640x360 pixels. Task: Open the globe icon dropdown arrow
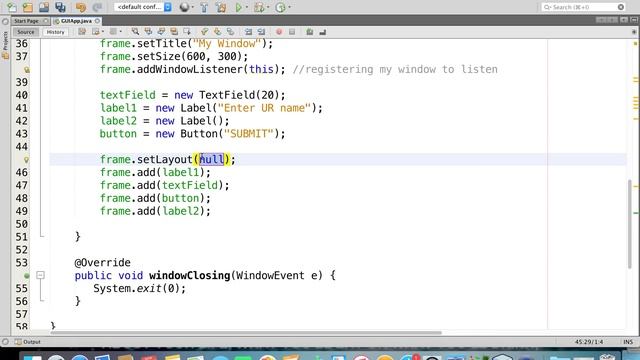[193, 7]
